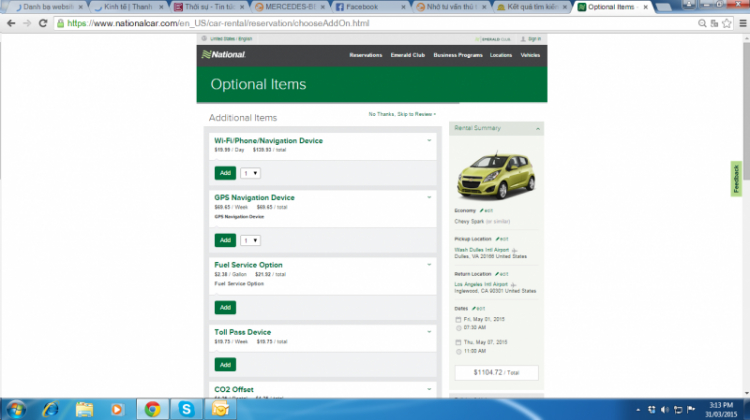Click the browser forward arrow
Screen dimensions: 750x420
(x=27, y=23)
